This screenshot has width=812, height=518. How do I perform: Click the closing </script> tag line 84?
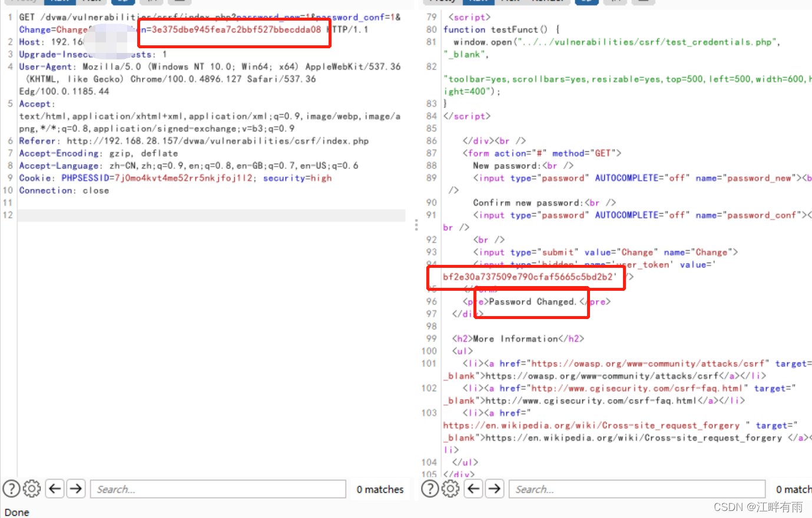click(467, 116)
